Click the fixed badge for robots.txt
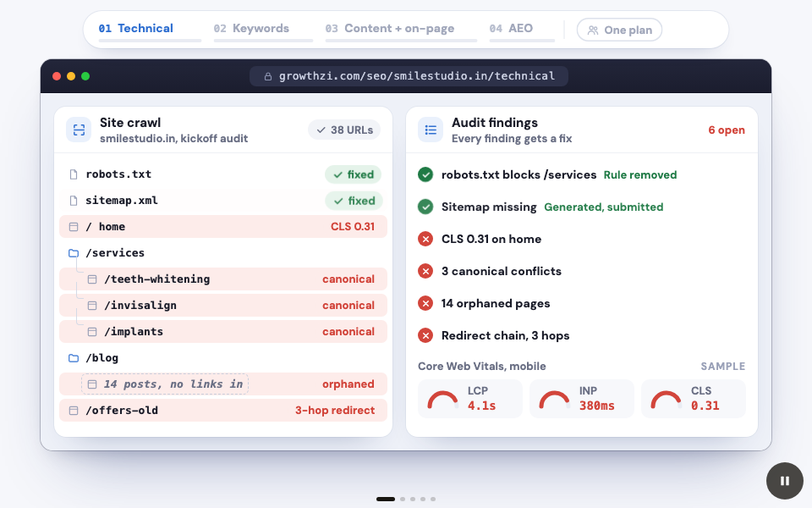The width and height of the screenshot is (812, 508). click(354, 174)
